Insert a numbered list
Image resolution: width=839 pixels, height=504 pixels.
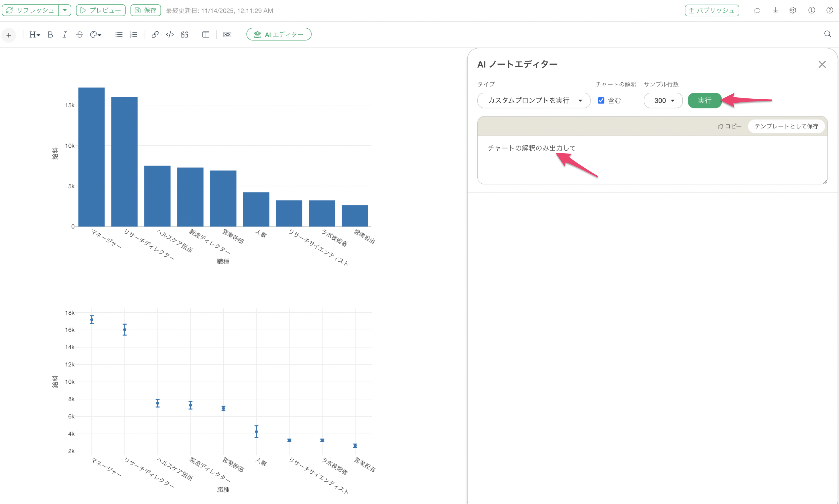pos(134,35)
